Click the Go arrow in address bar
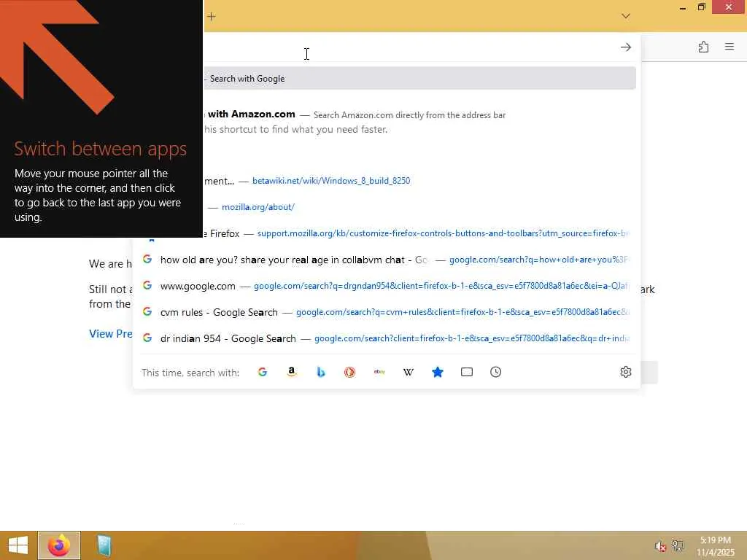The height and width of the screenshot is (560, 747). point(625,47)
